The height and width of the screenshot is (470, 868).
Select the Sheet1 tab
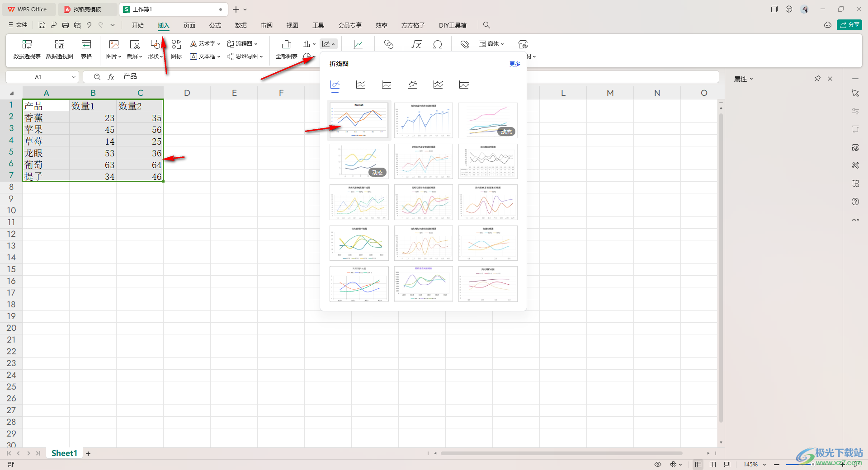click(x=64, y=453)
